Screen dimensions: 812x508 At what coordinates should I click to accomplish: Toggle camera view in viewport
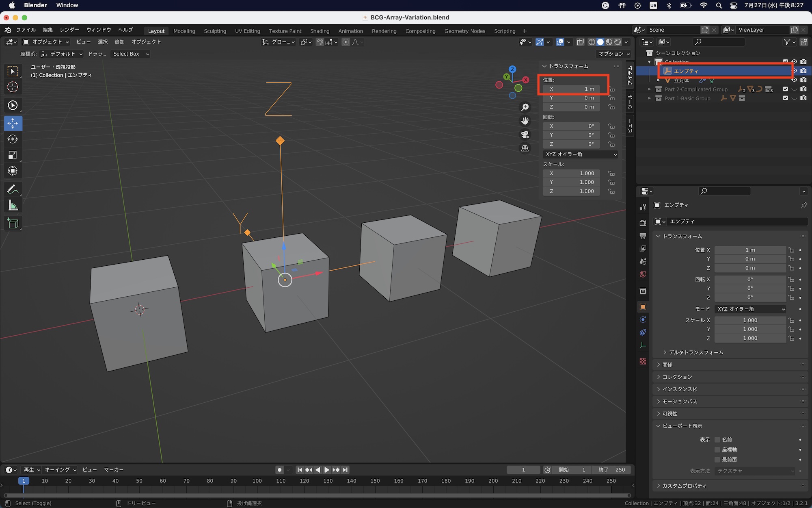[x=525, y=135]
